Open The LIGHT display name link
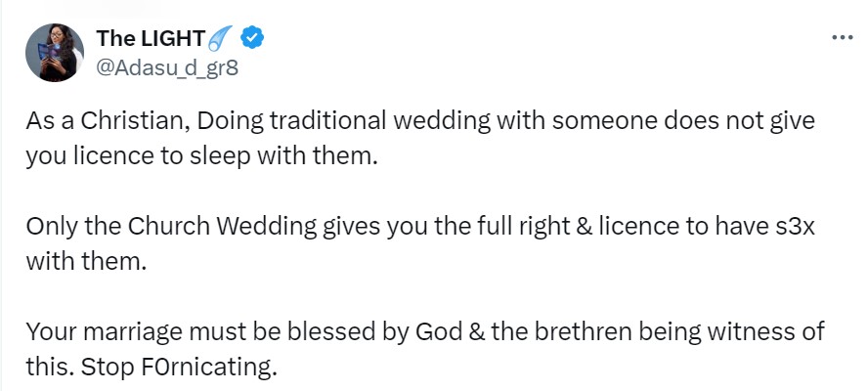 pyautogui.click(x=151, y=38)
